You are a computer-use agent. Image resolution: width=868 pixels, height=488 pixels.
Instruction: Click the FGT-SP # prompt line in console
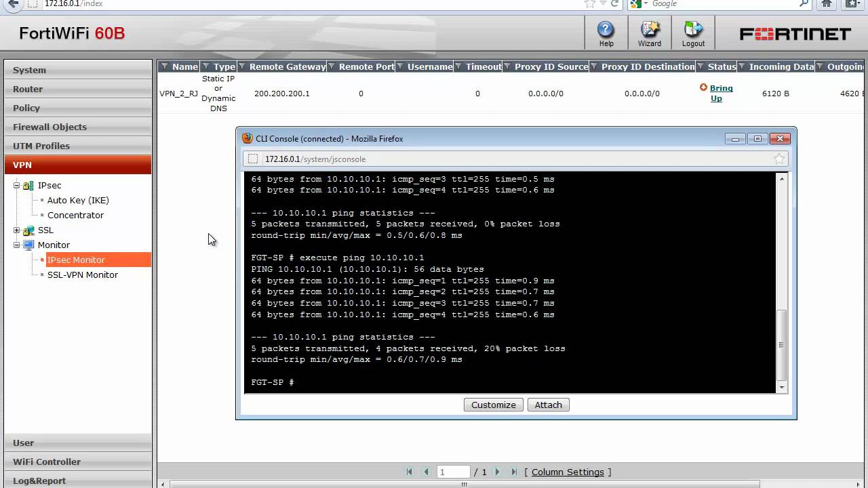[x=273, y=382]
